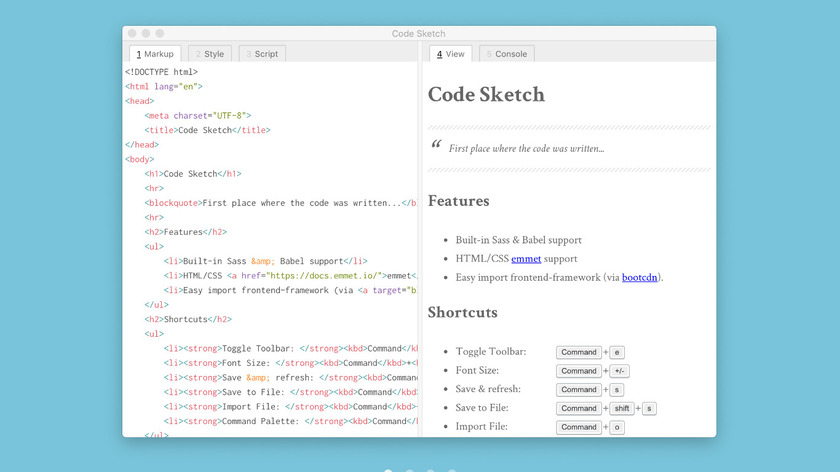Click the Command key for Toggle Toolbar
Image resolution: width=840 pixels, height=472 pixels.
(579, 352)
